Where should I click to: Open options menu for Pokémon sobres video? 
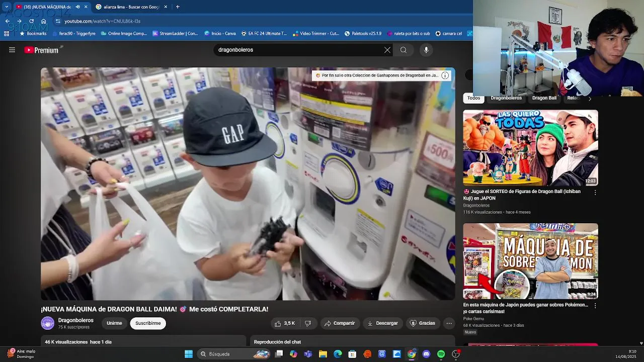tap(595, 305)
